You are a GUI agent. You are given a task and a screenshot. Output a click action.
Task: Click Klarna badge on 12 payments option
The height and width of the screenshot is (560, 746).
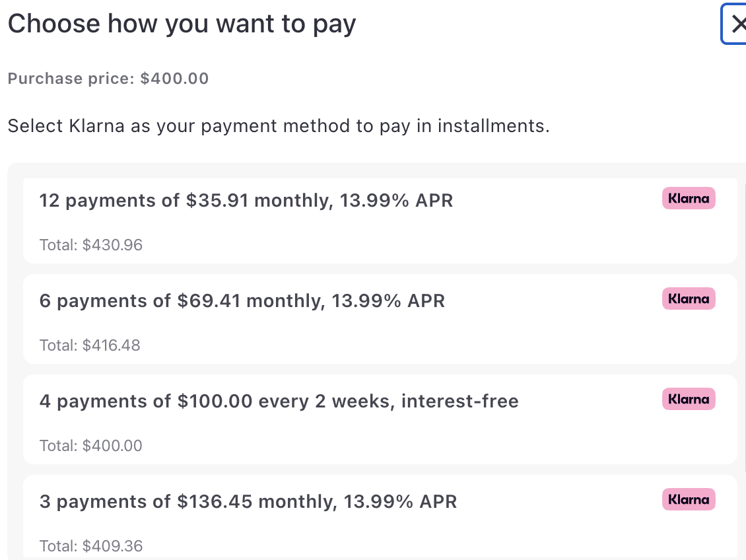(x=689, y=198)
